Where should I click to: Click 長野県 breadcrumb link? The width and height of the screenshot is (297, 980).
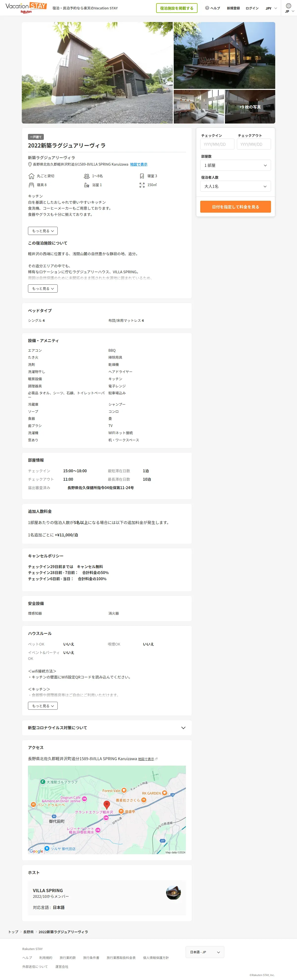pos(28,932)
